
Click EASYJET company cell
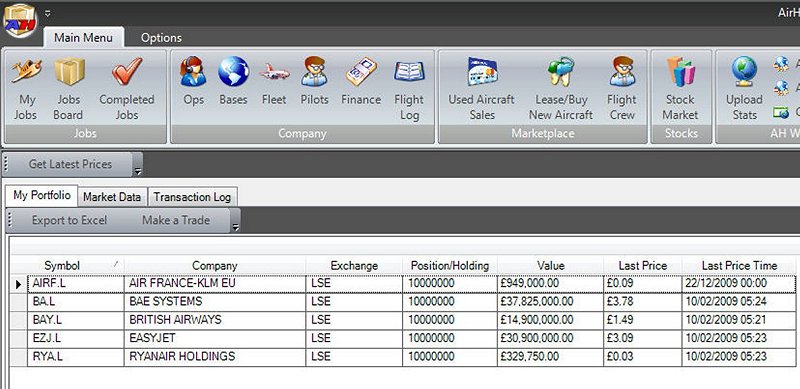pyautogui.click(x=215, y=338)
